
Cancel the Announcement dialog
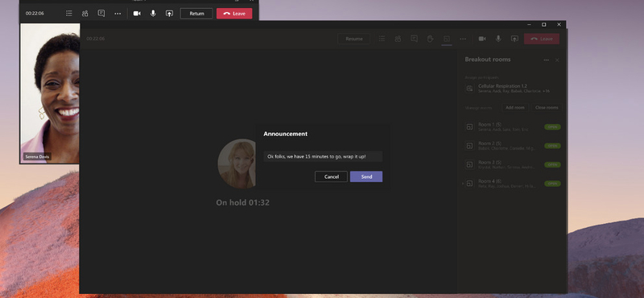pyautogui.click(x=331, y=176)
